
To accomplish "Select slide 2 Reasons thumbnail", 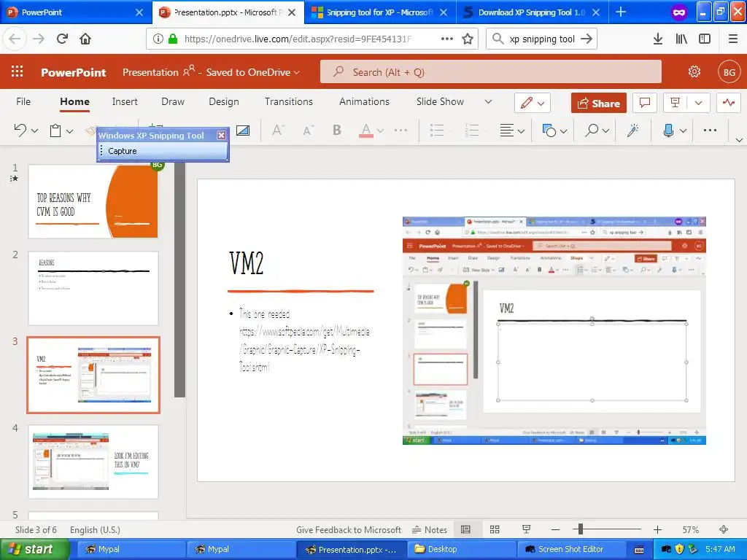I will (x=93, y=289).
